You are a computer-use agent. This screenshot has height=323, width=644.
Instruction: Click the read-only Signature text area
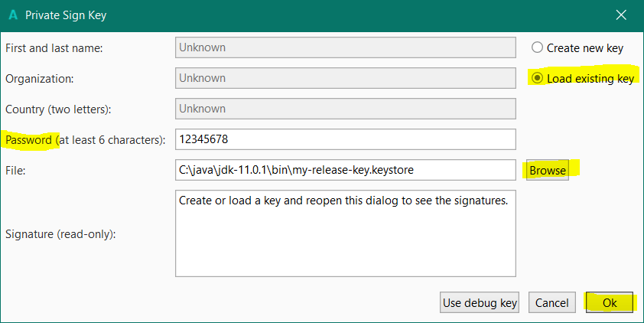[x=345, y=233]
